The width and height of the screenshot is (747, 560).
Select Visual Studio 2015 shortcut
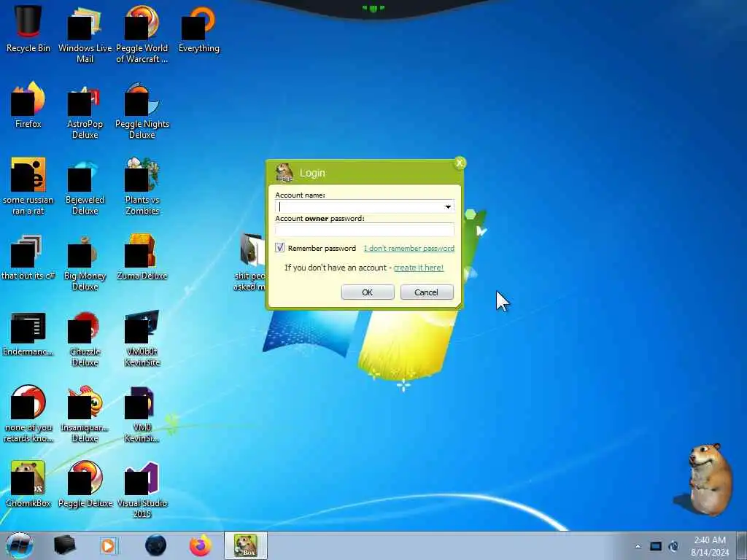pyautogui.click(x=142, y=489)
